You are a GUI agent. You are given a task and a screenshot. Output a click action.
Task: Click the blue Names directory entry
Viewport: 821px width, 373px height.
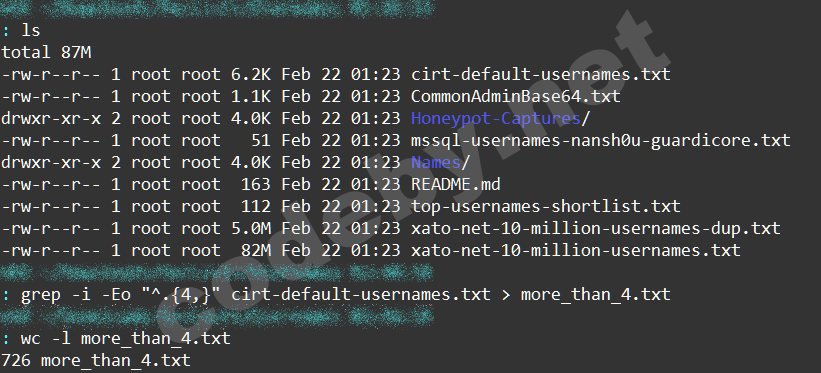coord(436,162)
